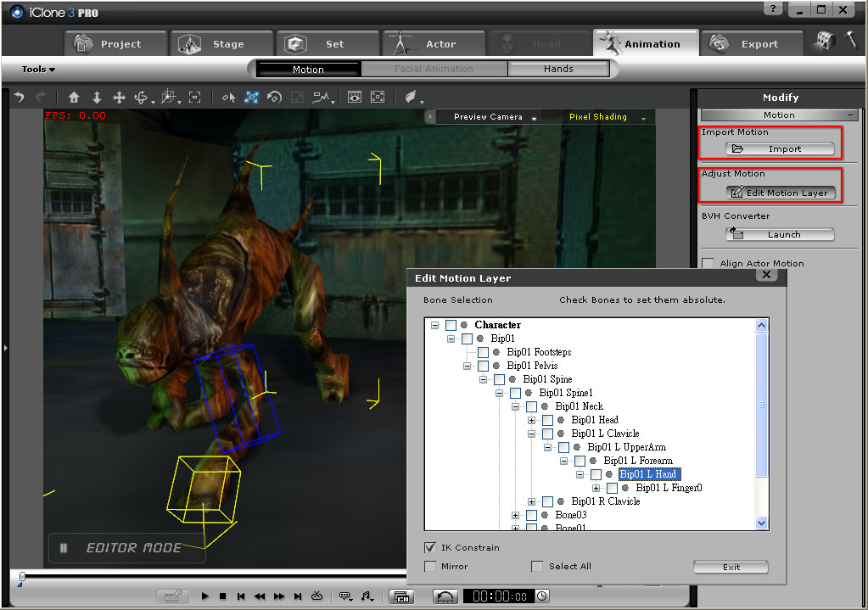Check the Character bone checkbox
868x610 pixels.
point(451,325)
